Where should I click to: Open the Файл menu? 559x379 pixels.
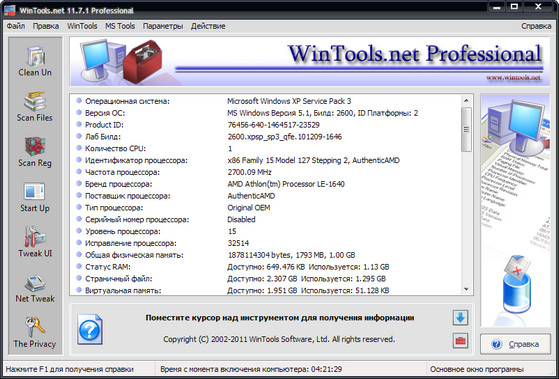[16, 26]
